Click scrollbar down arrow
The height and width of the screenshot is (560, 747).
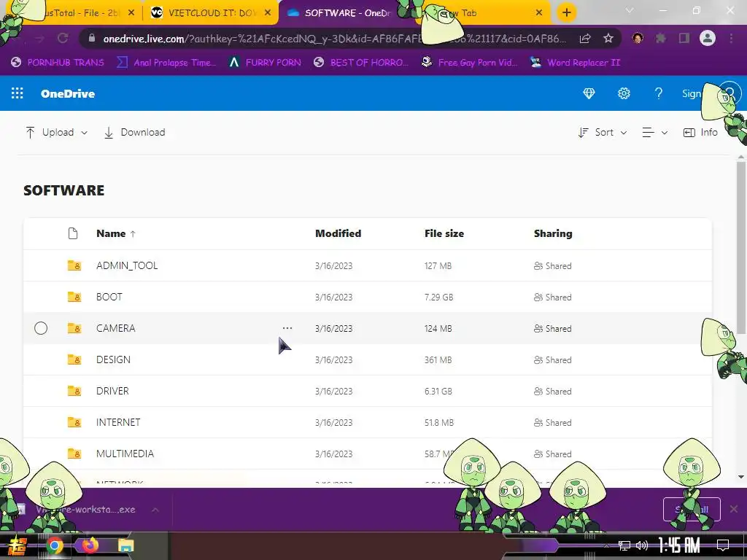[x=741, y=477]
